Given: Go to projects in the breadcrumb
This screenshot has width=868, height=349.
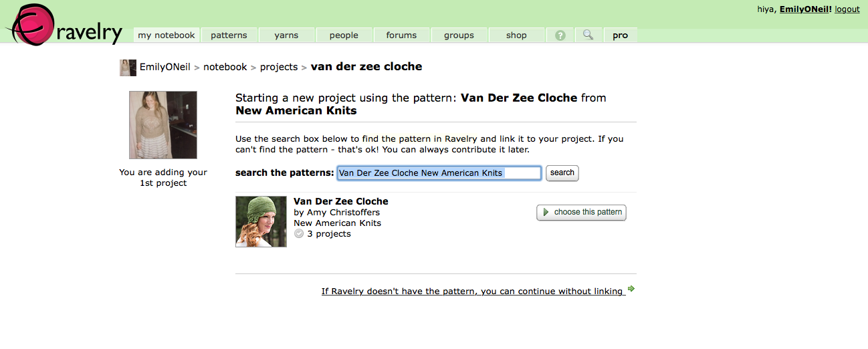Looking at the screenshot, I should [279, 67].
